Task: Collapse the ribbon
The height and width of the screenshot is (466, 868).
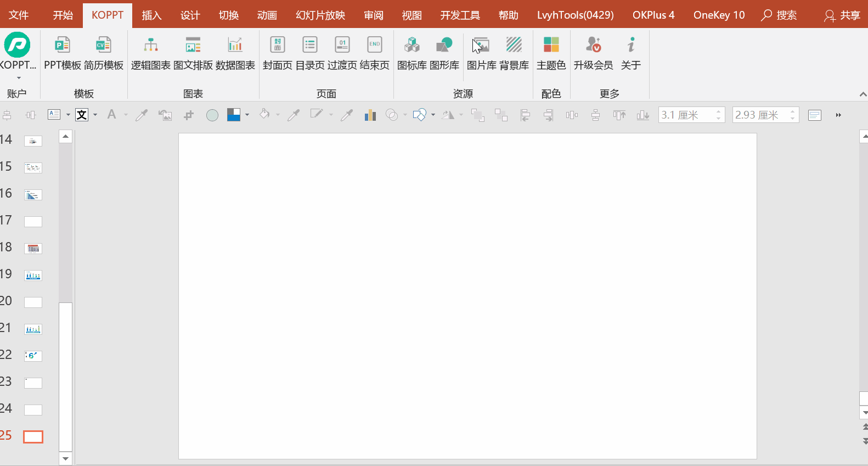Action: point(863,94)
